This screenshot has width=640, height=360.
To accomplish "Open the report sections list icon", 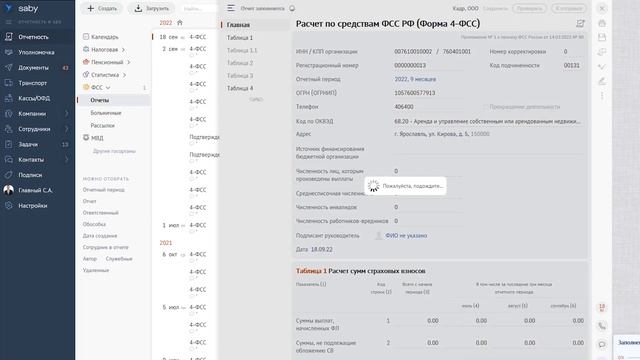I will (x=231, y=8).
